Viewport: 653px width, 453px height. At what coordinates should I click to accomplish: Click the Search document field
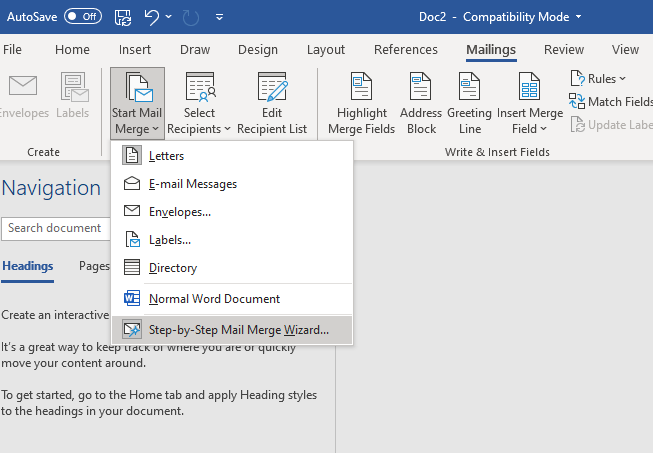(55, 228)
